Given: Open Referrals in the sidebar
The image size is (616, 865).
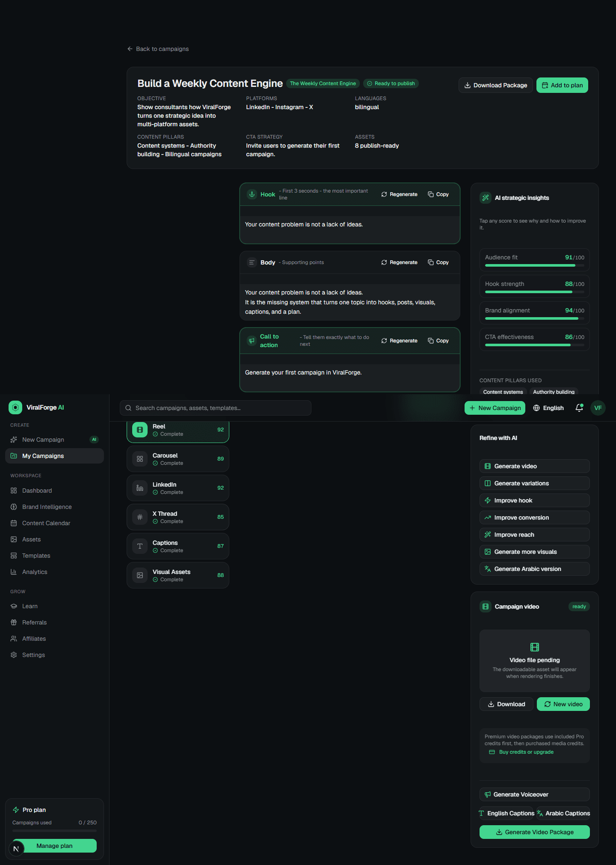Looking at the screenshot, I should 54,622.
